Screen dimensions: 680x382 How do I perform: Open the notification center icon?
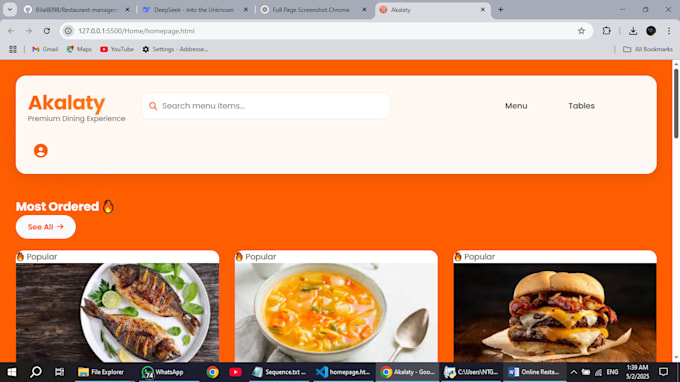[x=664, y=372]
